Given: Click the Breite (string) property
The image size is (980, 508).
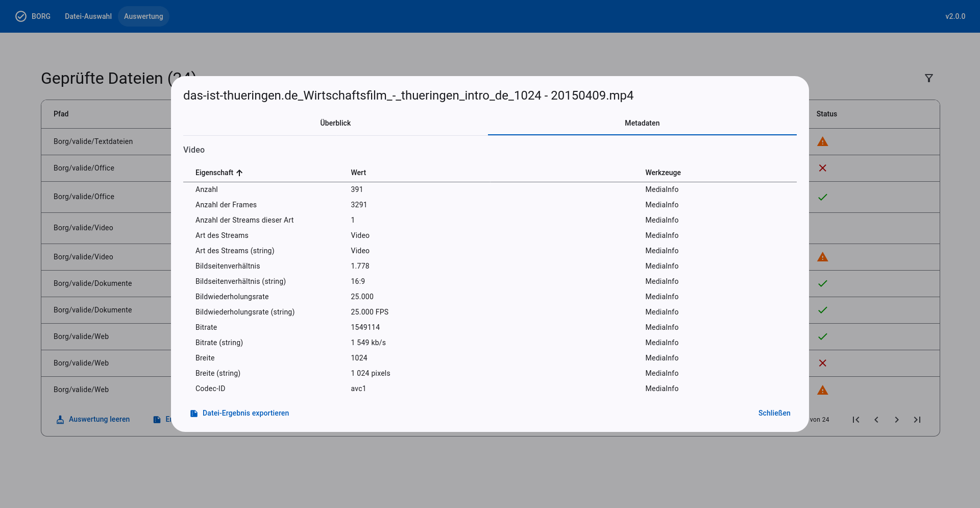Looking at the screenshot, I should [218, 373].
